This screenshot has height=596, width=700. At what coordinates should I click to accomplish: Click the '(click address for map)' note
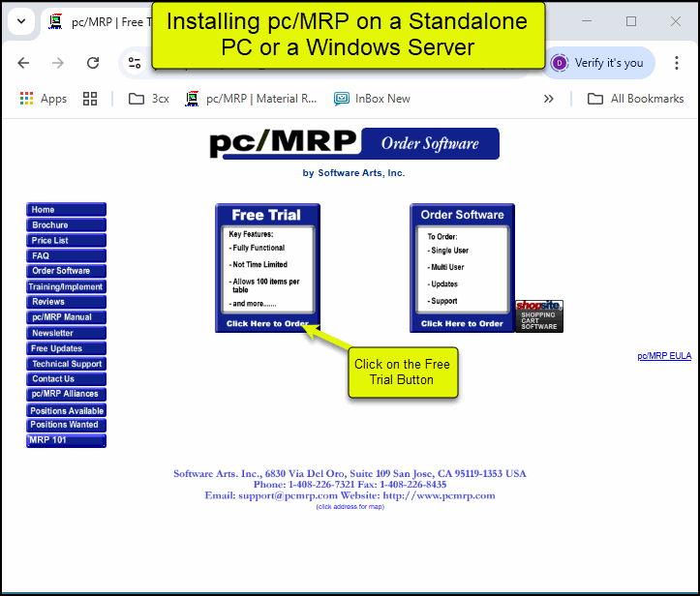pyautogui.click(x=350, y=507)
